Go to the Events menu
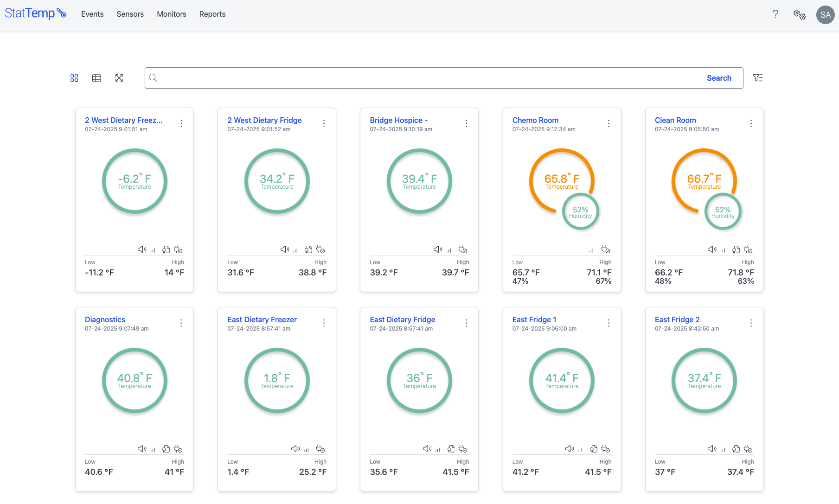Viewport: 839px width, 504px height. coord(92,14)
